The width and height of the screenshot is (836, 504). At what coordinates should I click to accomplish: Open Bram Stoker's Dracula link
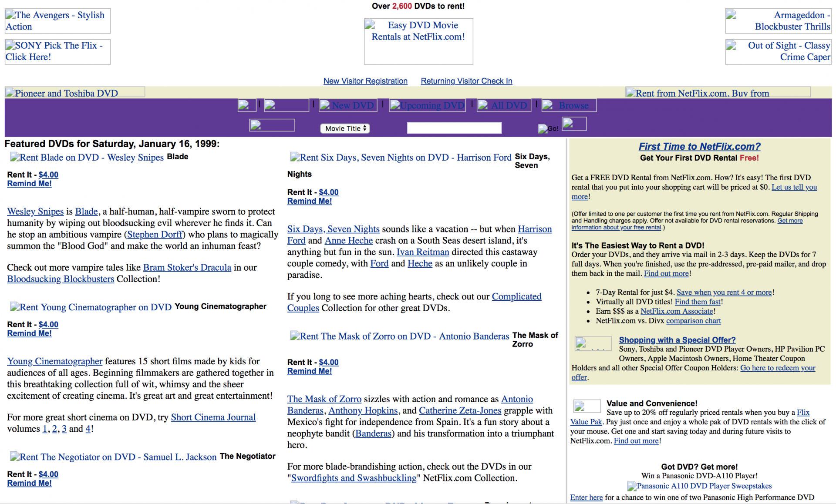(x=187, y=268)
